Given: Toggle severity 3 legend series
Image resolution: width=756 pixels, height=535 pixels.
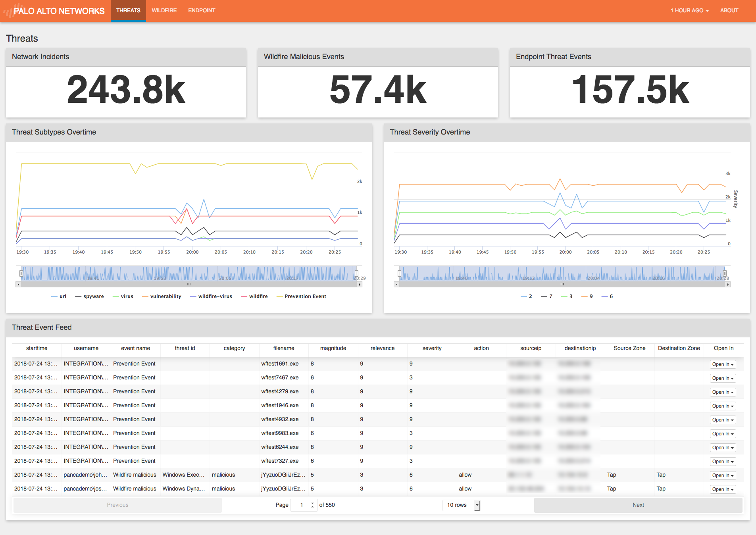Looking at the screenshot, I should (x=567, y=296).
